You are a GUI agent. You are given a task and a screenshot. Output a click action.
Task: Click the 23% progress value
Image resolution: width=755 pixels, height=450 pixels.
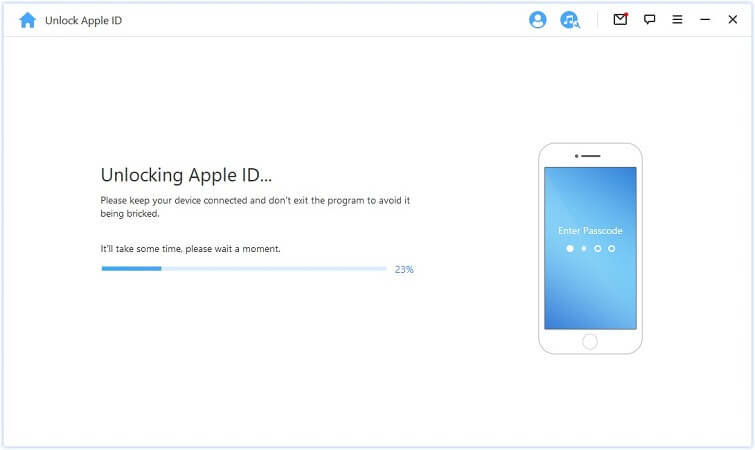click(404, 270)
